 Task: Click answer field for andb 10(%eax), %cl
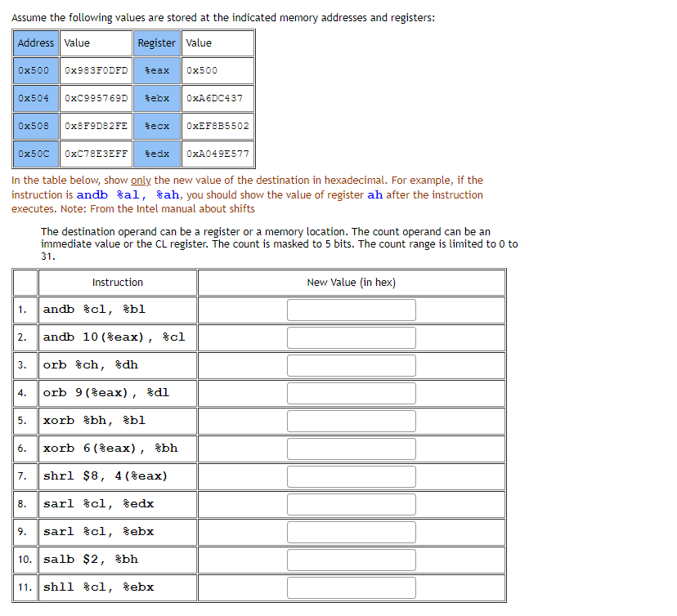click(351, 337)
